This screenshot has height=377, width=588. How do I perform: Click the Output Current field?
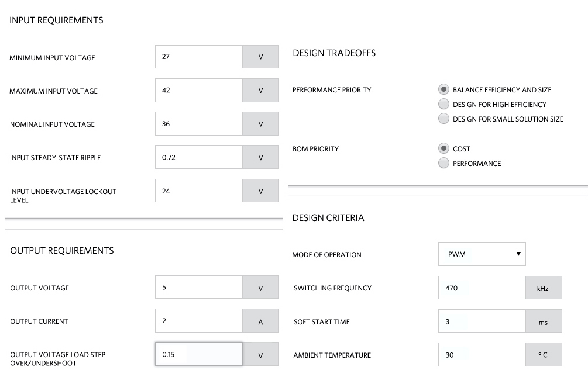(x=199, y=320)
